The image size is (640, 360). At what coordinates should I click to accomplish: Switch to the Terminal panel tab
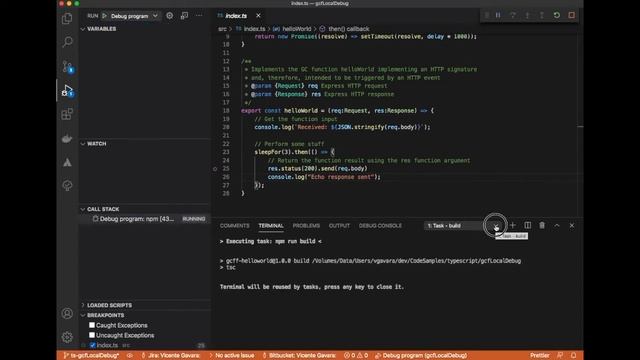tap(271, 225)
